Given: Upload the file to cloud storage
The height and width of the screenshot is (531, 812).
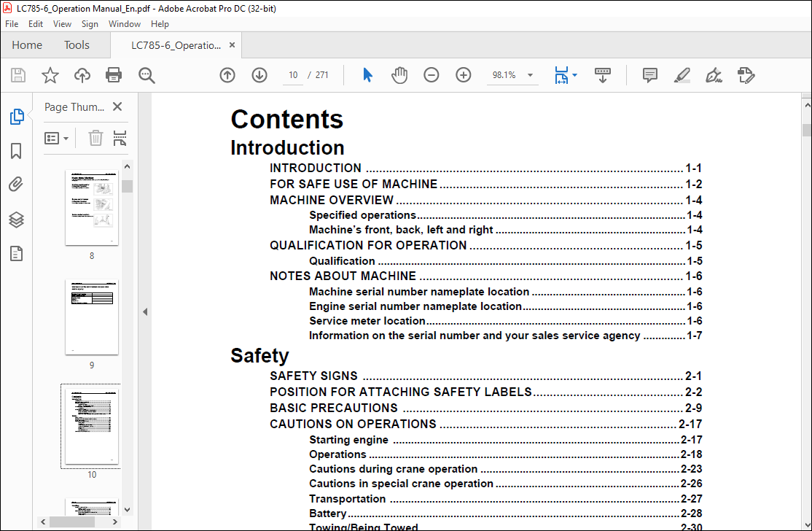Looking at the screenshot, I should click(x=82, y=75).
